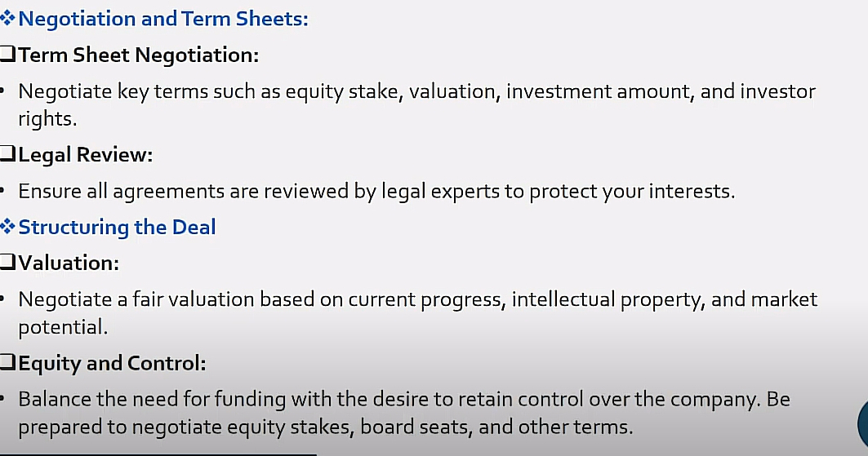Viewport: 868px width, 456px height.
Task: Click the line mentioning board seats
Action: pos(326,427)
